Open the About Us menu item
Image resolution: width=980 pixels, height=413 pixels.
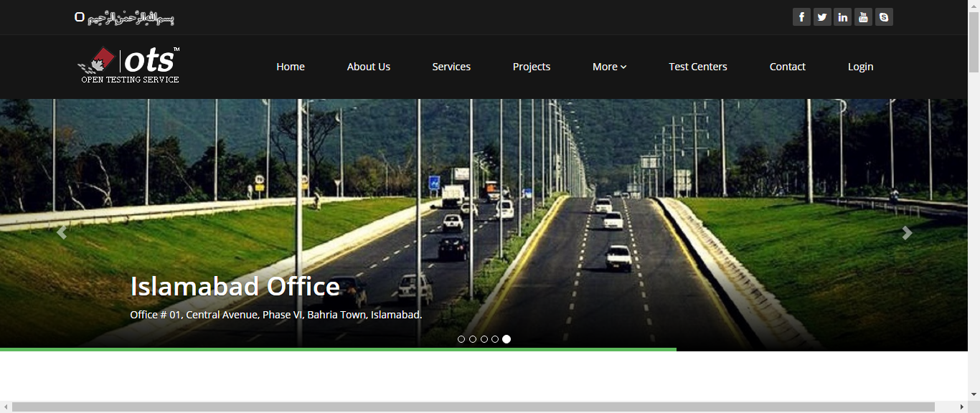[x=368, y=66]
